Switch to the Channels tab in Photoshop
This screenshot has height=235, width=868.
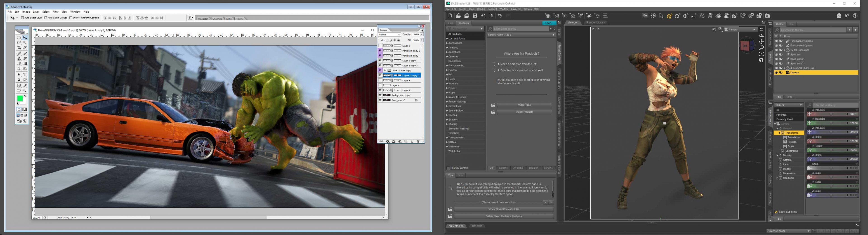click(217, 19)
